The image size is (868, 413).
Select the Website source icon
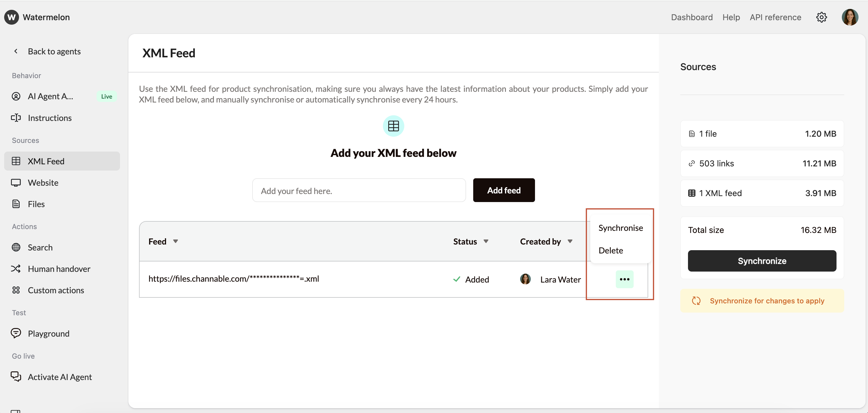tap(16, 182)
